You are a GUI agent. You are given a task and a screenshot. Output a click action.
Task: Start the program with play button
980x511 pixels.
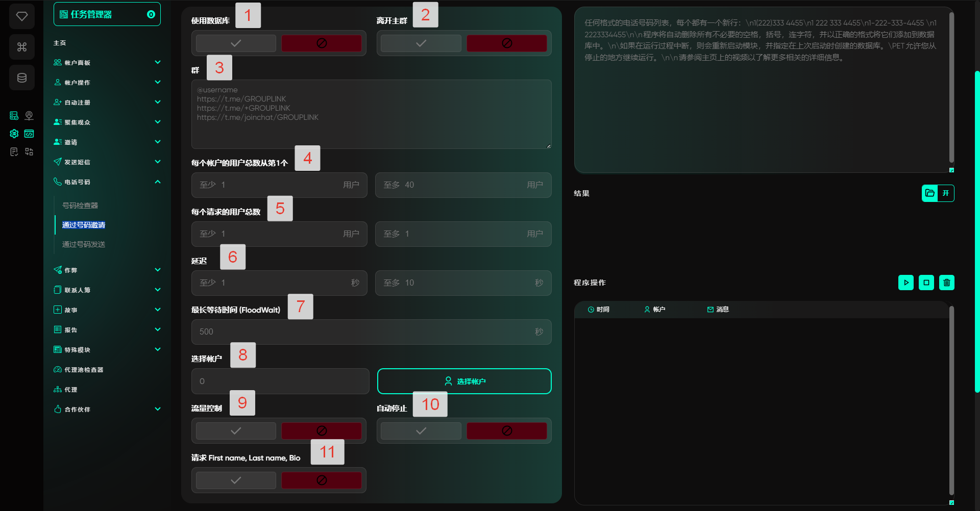[x=906, y=283]
